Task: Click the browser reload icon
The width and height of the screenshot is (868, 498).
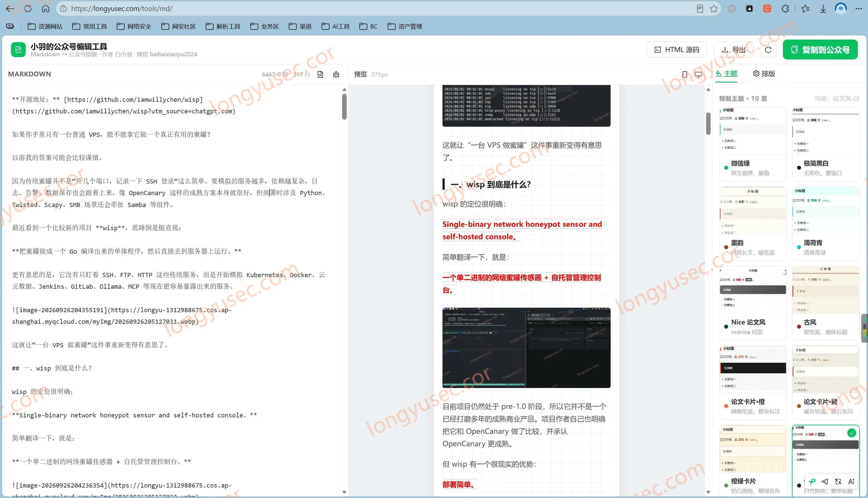Action: pos(28,8)
